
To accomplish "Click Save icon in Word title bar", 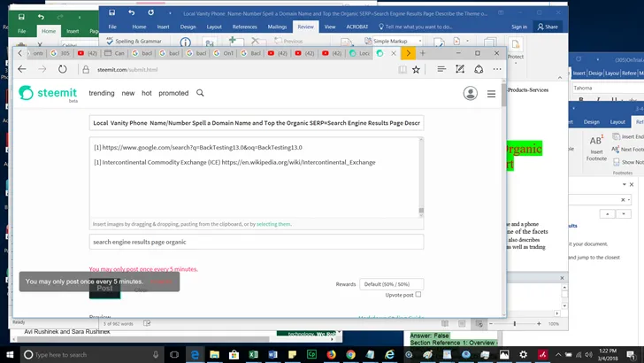I will (111, 13).
